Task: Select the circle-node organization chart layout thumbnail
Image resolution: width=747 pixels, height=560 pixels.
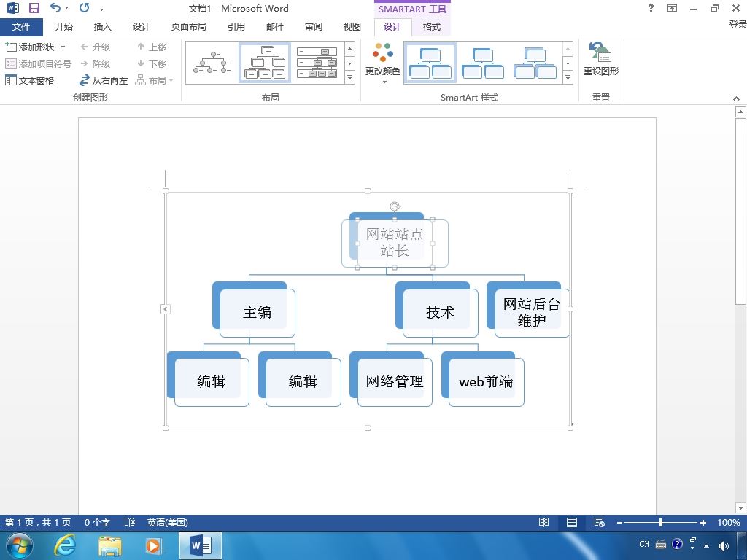Action: (212, 63)
